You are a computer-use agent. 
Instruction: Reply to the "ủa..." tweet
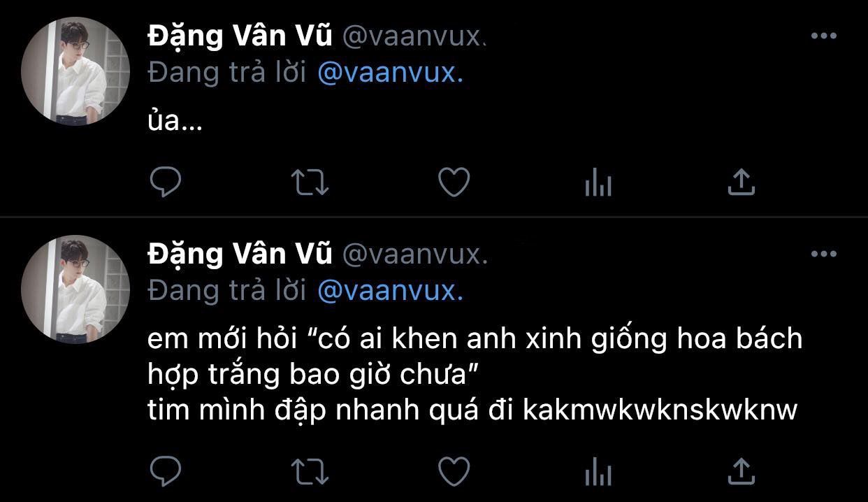(166, 182)
